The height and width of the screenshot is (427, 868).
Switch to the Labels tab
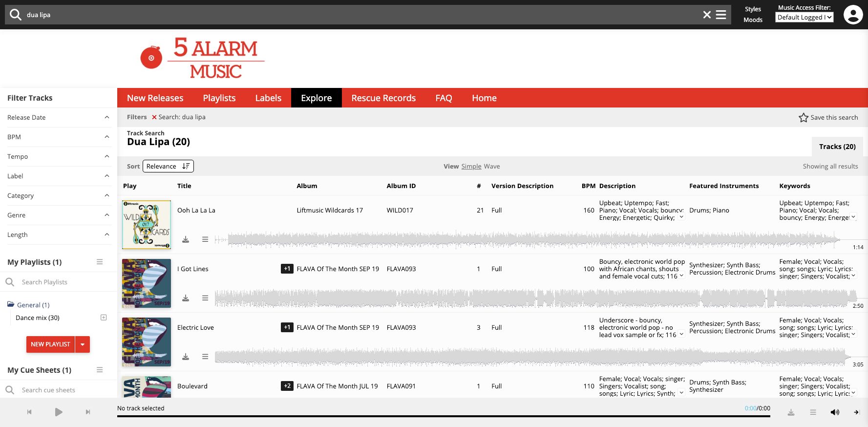(x=268, y=98)
